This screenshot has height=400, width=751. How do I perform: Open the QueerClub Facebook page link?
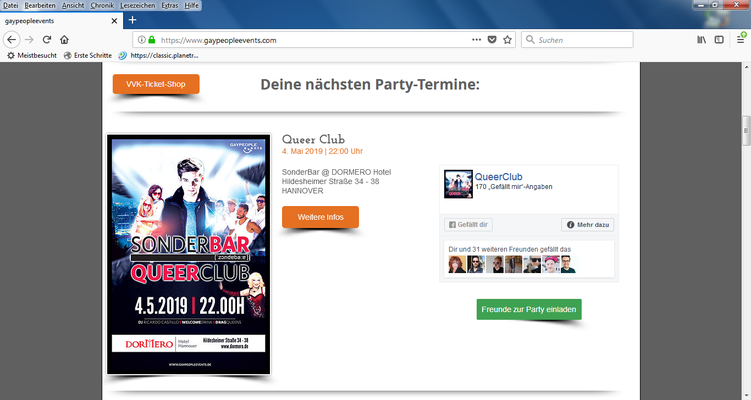point(498,177)
